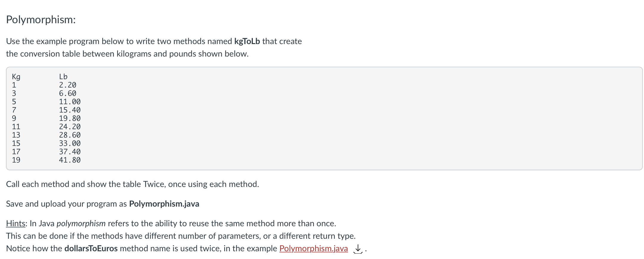The width and height of the screenshot is (644, 259).
Task: Click the 19.80 pounds value
Action: [70, 118]
